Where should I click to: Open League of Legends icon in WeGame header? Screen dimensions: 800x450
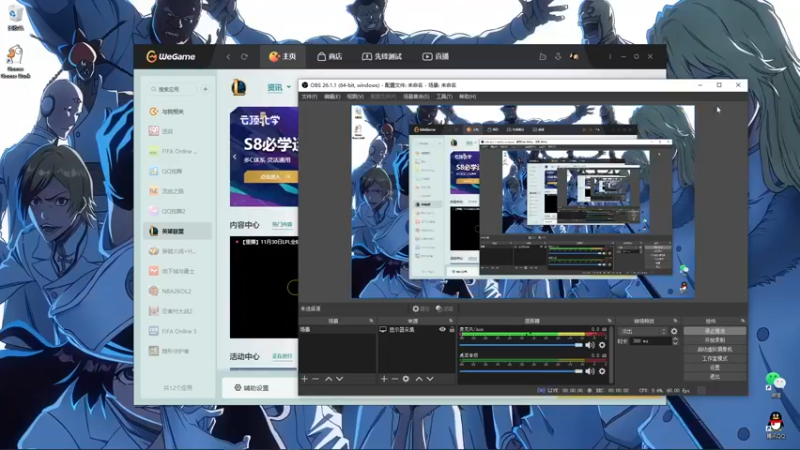239,88
